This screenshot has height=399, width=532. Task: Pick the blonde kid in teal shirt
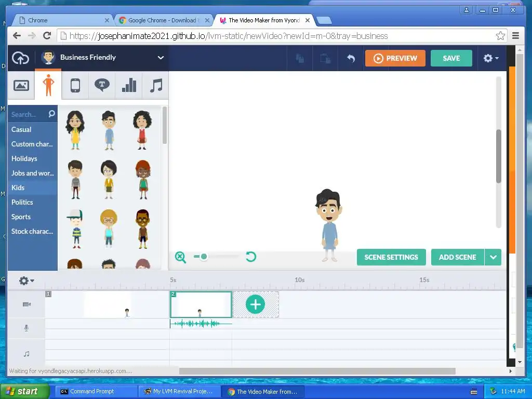pyautogui.click(x=109, y=228)
